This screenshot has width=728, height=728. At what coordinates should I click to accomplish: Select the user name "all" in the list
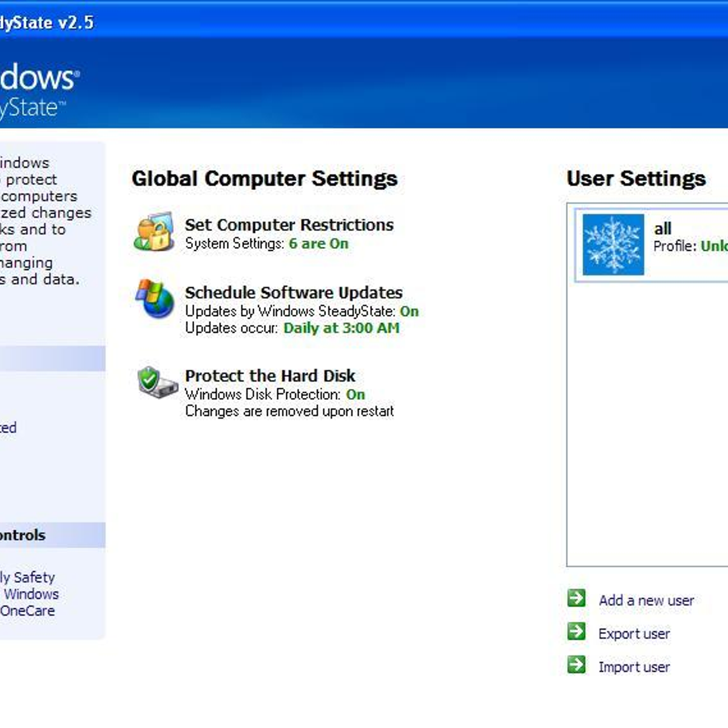662,229
